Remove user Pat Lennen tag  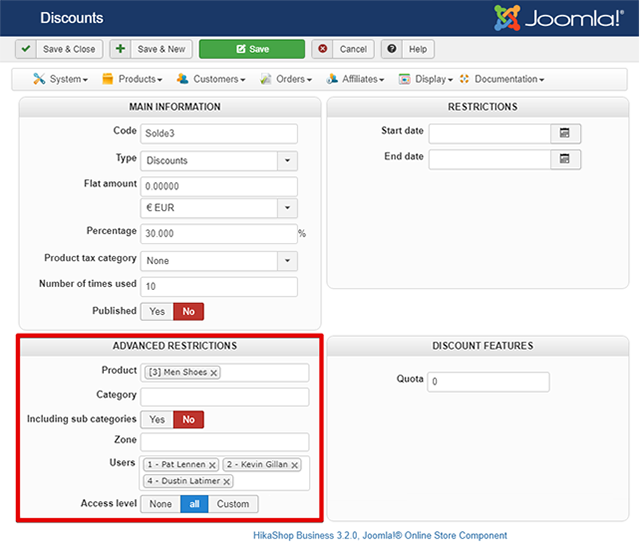[212, 465]
